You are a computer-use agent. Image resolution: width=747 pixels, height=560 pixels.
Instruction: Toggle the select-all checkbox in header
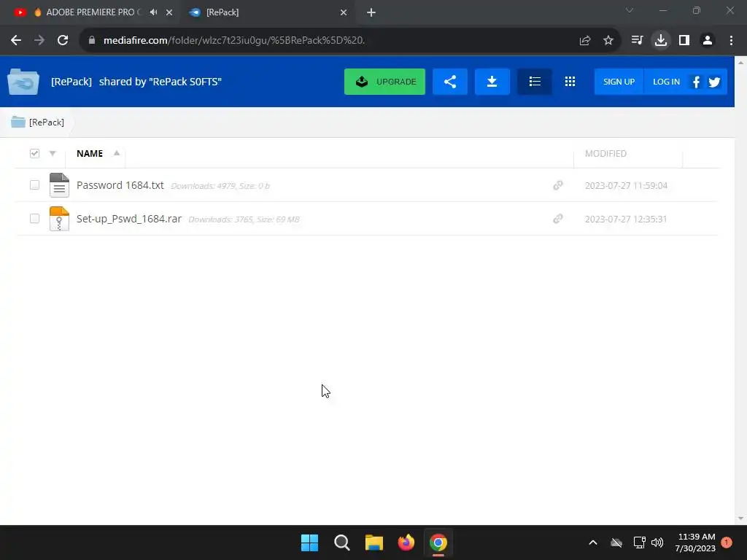tap(34, 153)
